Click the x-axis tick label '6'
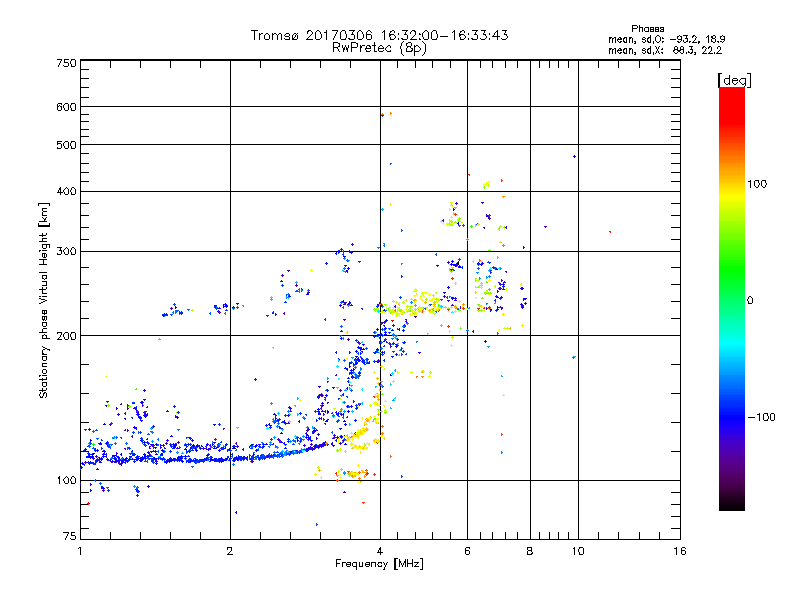Viewport: 800px width, 600px height. (467, 551)
